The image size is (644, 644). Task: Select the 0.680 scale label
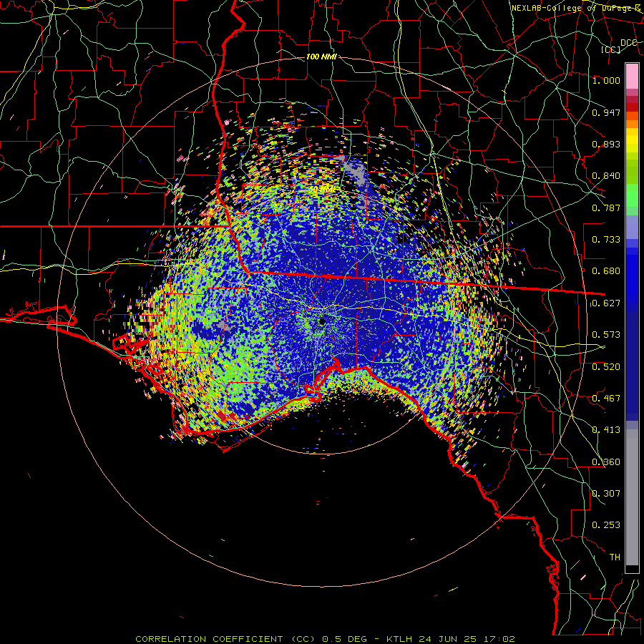pos(606,271)
